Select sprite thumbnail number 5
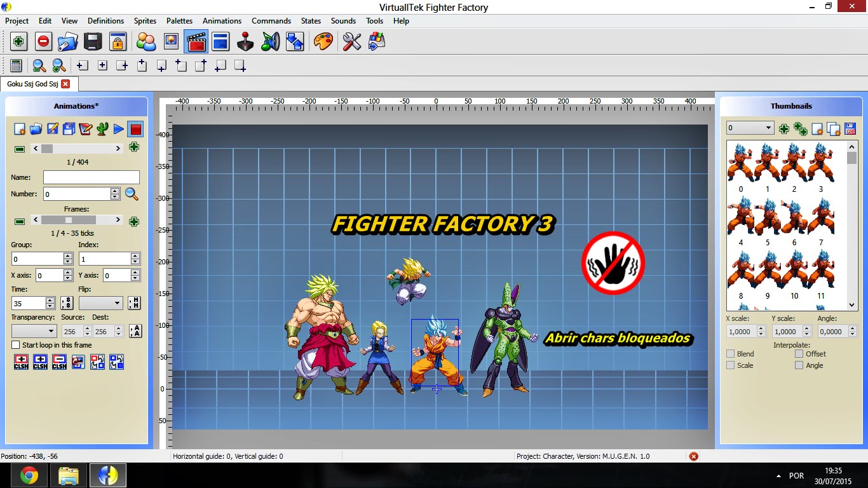This screenshot has height=488, width=868. click(x=768, y=221)
